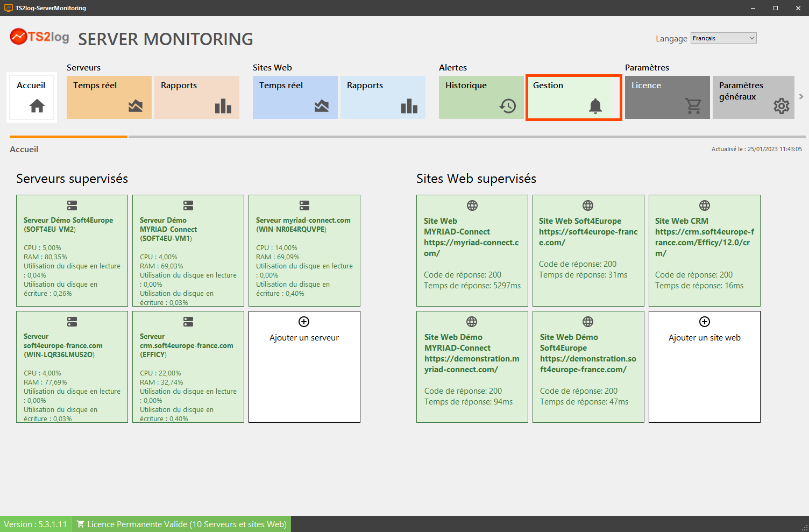809x532 pixels.
Task: Open Sites Web Rapports section
Action: 383,97
